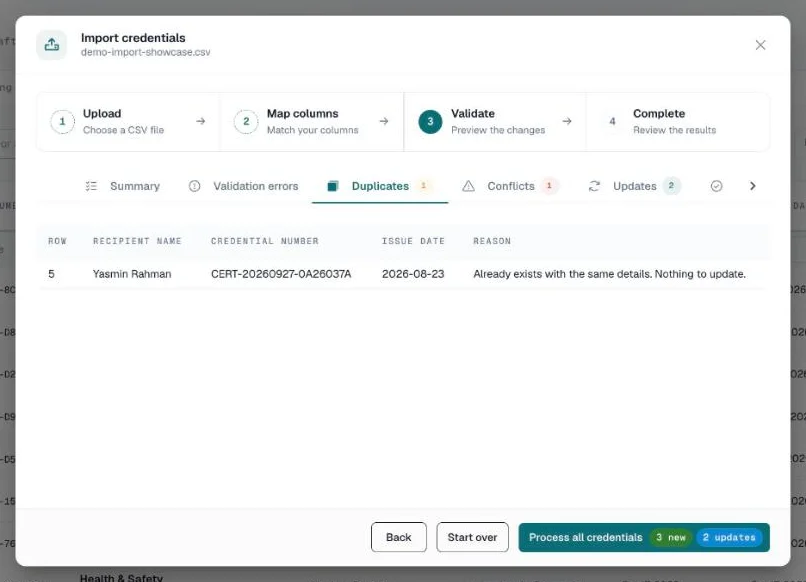Click the ISSUE DATE column header

413,241
